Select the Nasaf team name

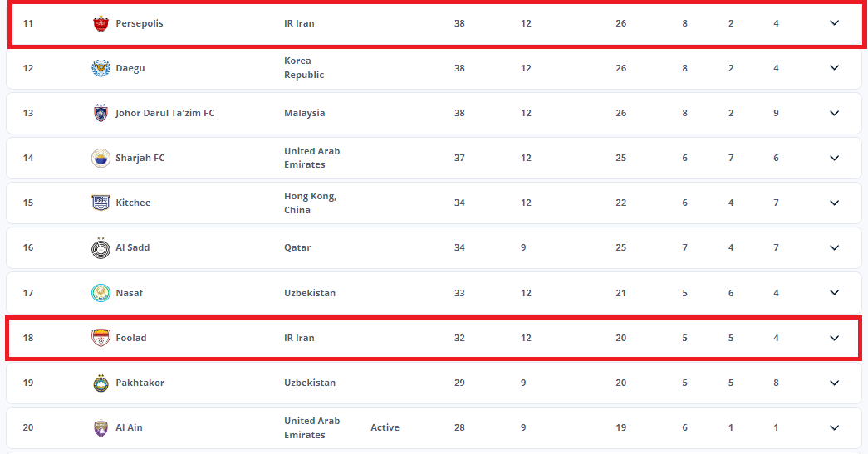tap(130, 293)
